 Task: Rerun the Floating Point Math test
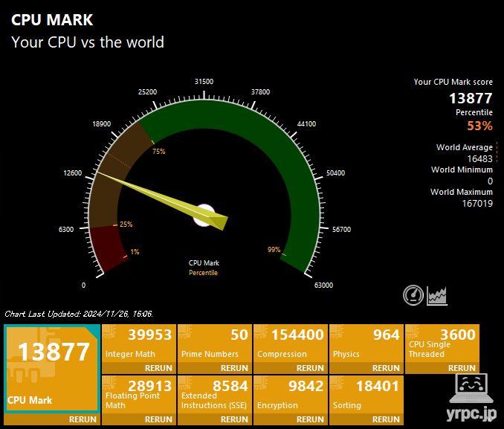tap(159, 419)
